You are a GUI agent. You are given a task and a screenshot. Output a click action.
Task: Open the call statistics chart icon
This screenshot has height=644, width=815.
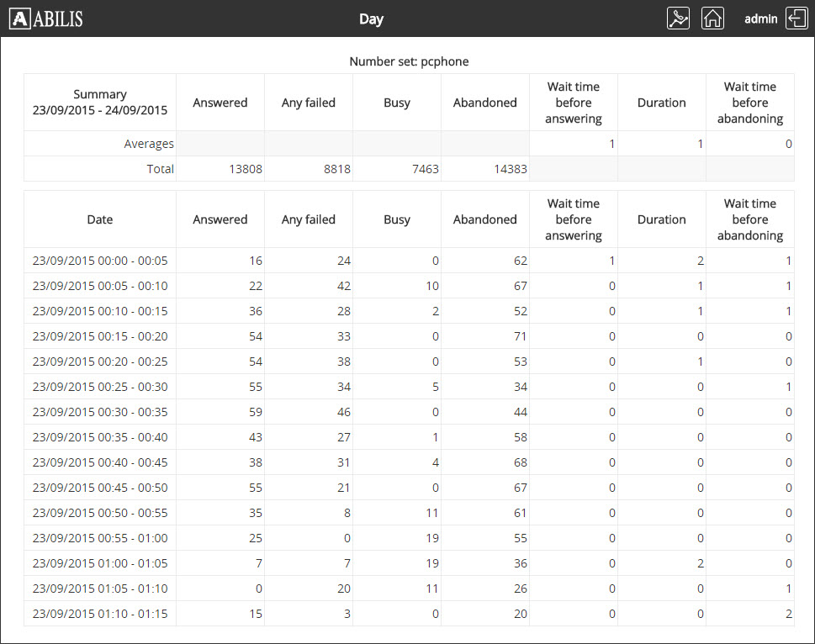[679, 18]
